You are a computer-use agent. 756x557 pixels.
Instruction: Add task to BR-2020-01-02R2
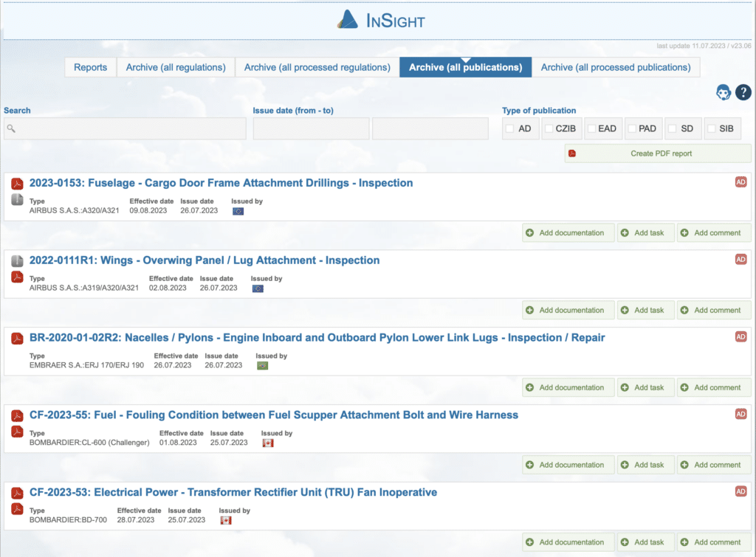(645, 387)
